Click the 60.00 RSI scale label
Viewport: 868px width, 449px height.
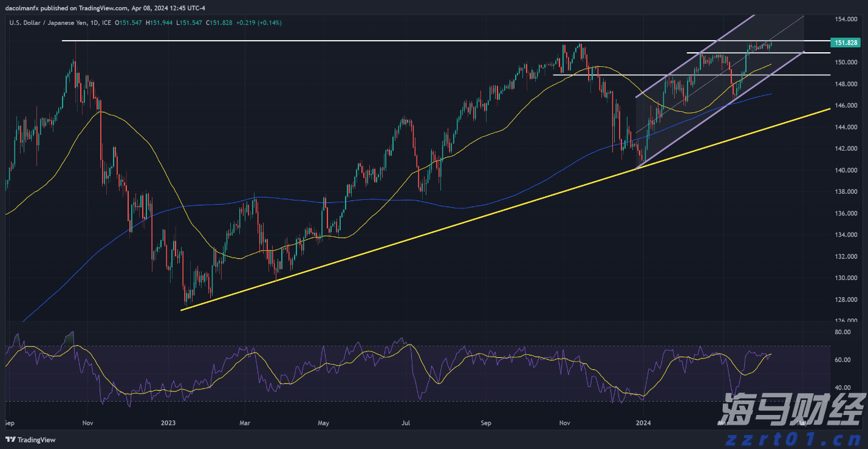[x=842, y=360]
